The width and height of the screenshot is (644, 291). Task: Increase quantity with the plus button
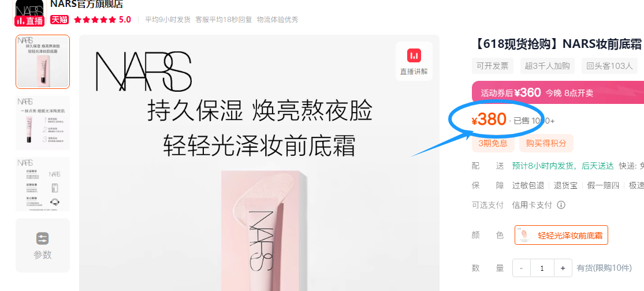pos(563,268)
